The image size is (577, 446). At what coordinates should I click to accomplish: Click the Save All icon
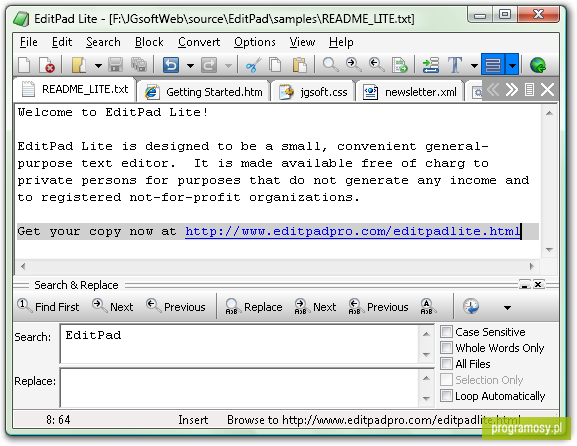[x=139, y=66]
